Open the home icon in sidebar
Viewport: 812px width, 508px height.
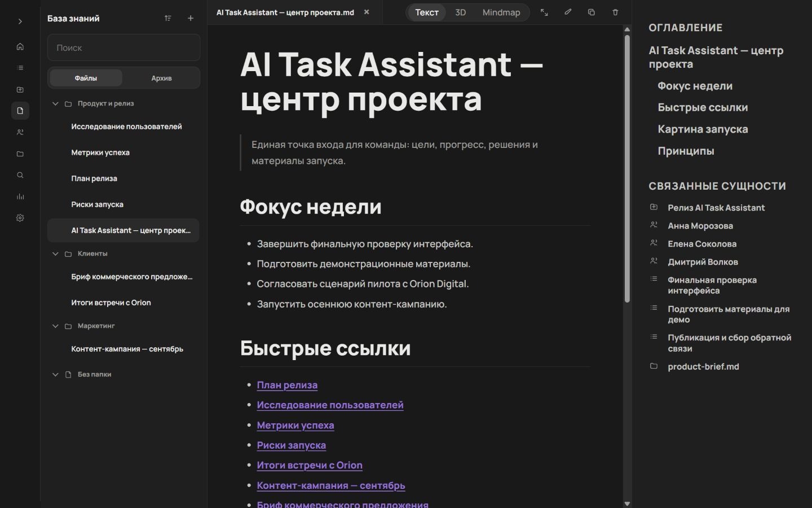[x=20, y=46]
